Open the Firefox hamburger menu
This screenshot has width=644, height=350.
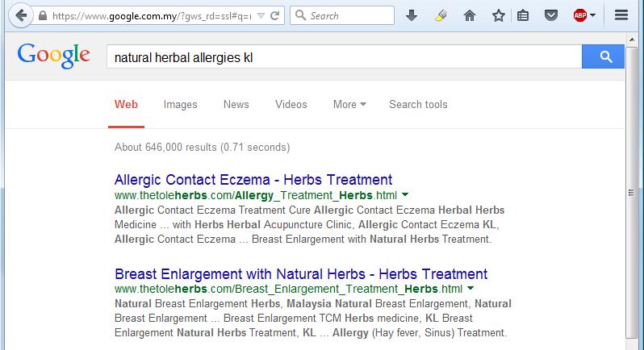coord(621,15)
